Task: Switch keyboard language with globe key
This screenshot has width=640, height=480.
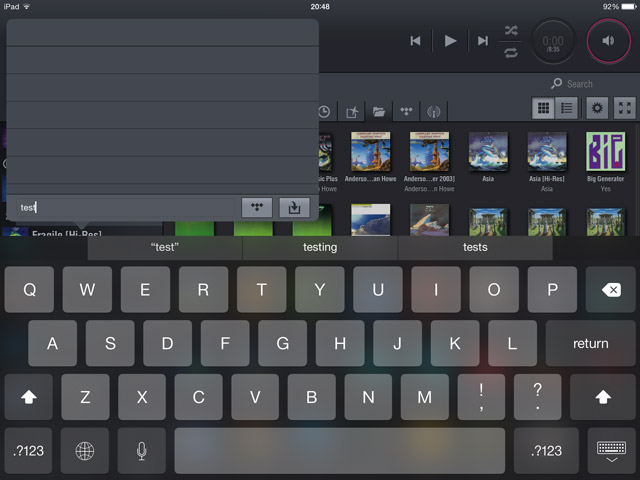Action: [x=85, y=451]
